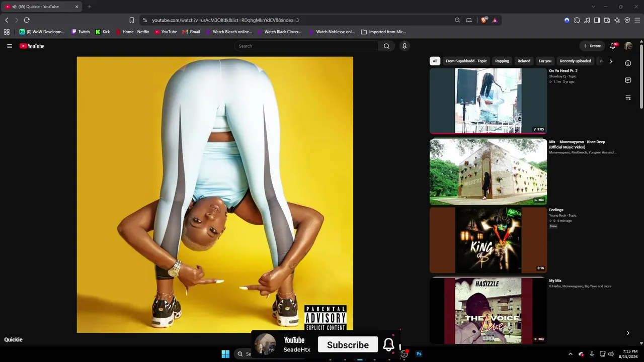Open the Twitch bookmark
The height and width of the screenshot is (362, 644).
point(80,32)
